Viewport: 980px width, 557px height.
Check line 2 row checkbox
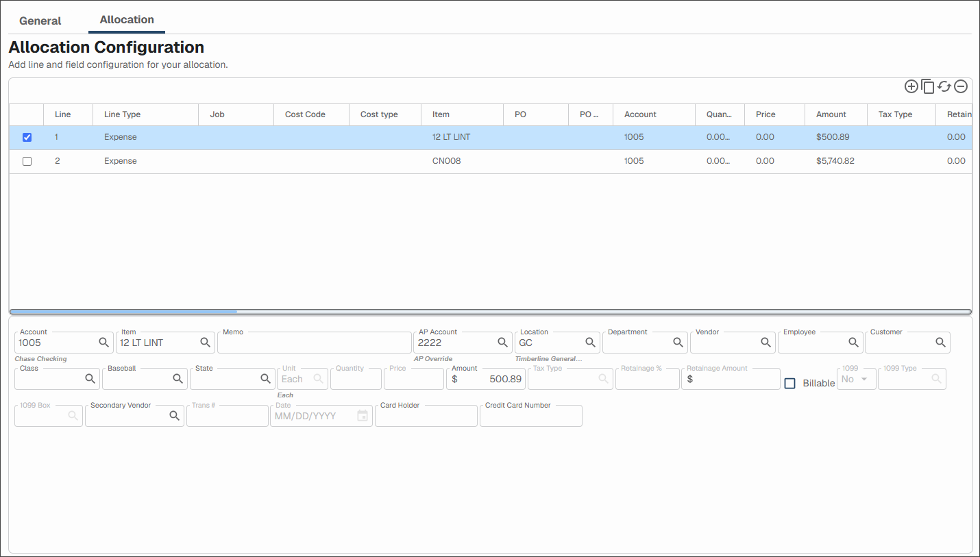pos(27,161)
